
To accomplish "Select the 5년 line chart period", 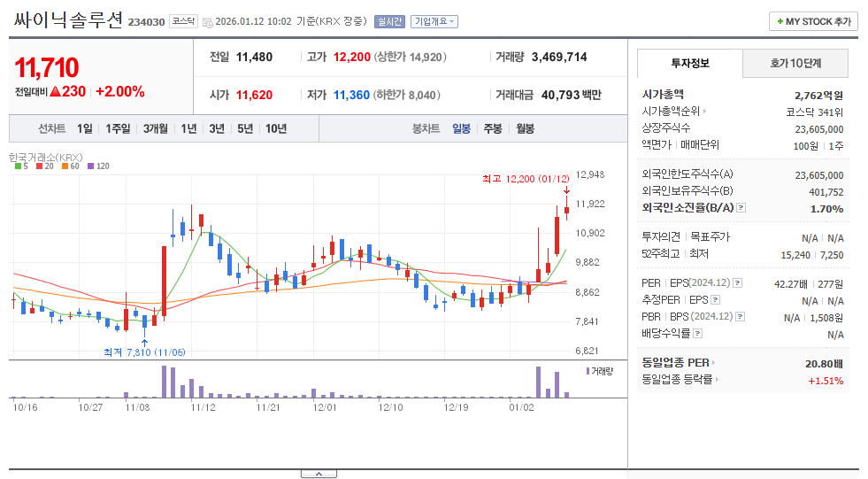I will pyautogui.click(x=245, y=128).
